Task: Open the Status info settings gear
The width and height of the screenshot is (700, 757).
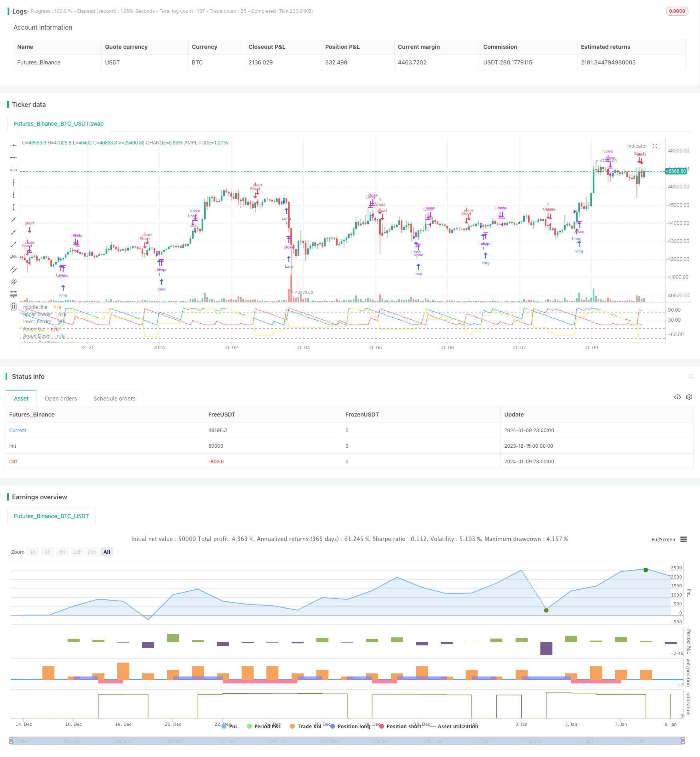Action: coord(689,397)
